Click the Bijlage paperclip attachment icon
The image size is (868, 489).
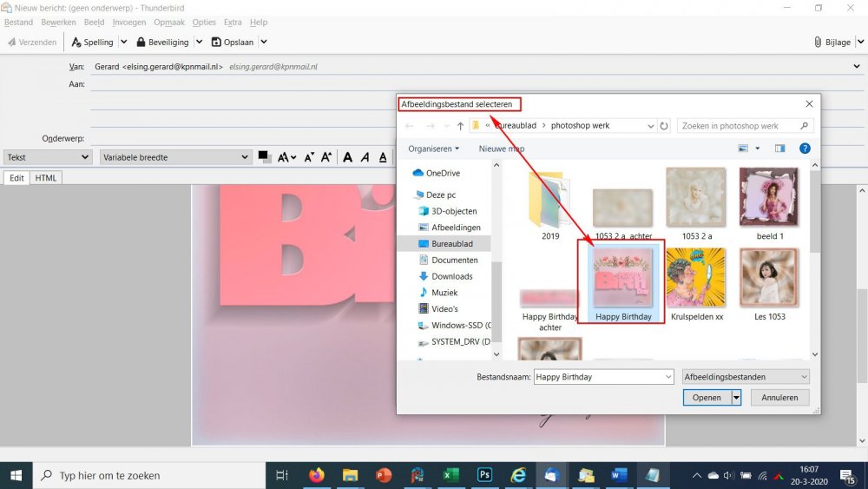click(819, 42)
